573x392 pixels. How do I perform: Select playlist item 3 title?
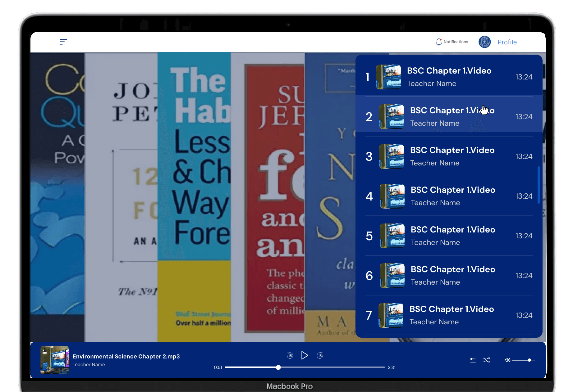[452, 150]
